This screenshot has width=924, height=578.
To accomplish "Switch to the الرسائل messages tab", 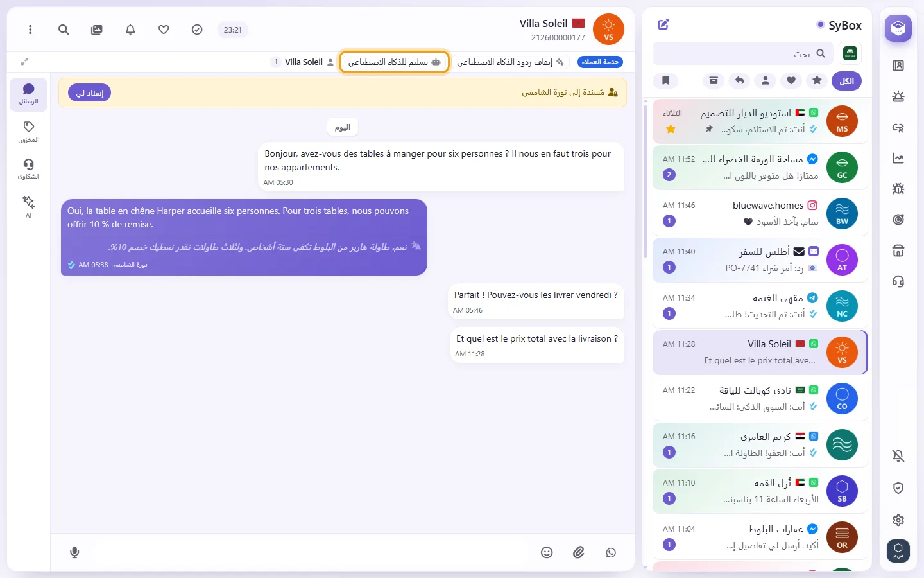I will coord(28,94).
